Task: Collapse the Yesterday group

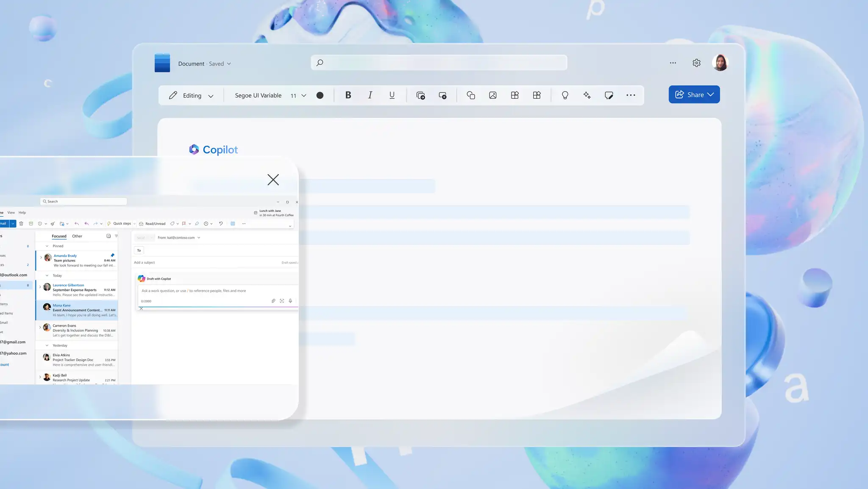Action: click(47, 346)
